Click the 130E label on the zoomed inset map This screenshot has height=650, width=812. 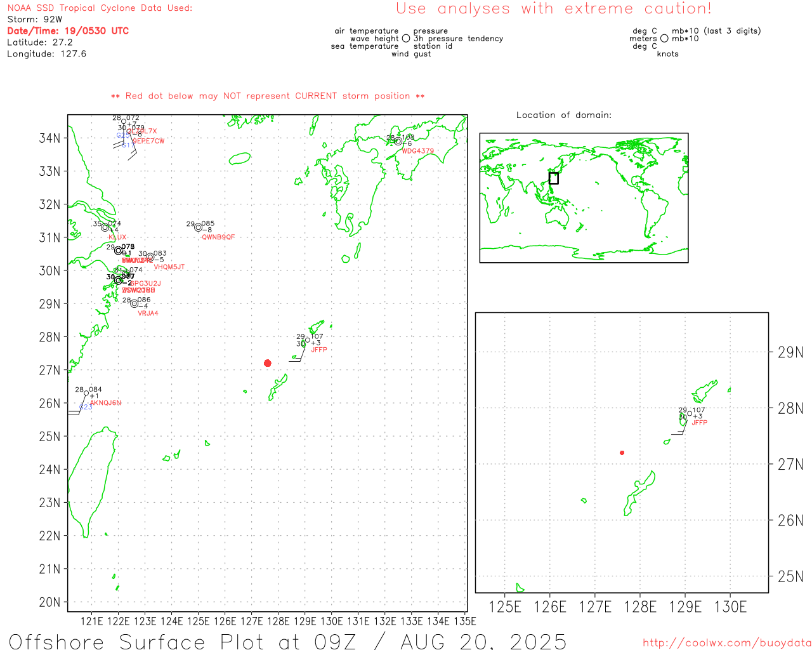click(730, 607)
